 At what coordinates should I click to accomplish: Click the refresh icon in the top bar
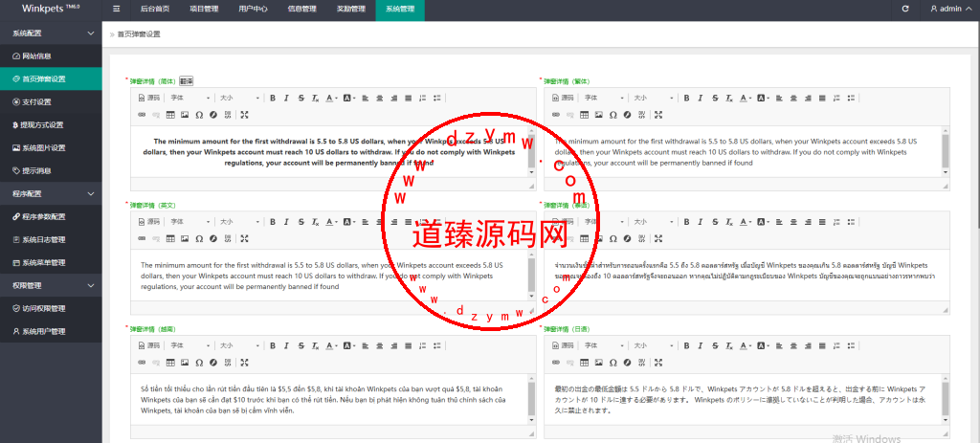click(905, 9)
